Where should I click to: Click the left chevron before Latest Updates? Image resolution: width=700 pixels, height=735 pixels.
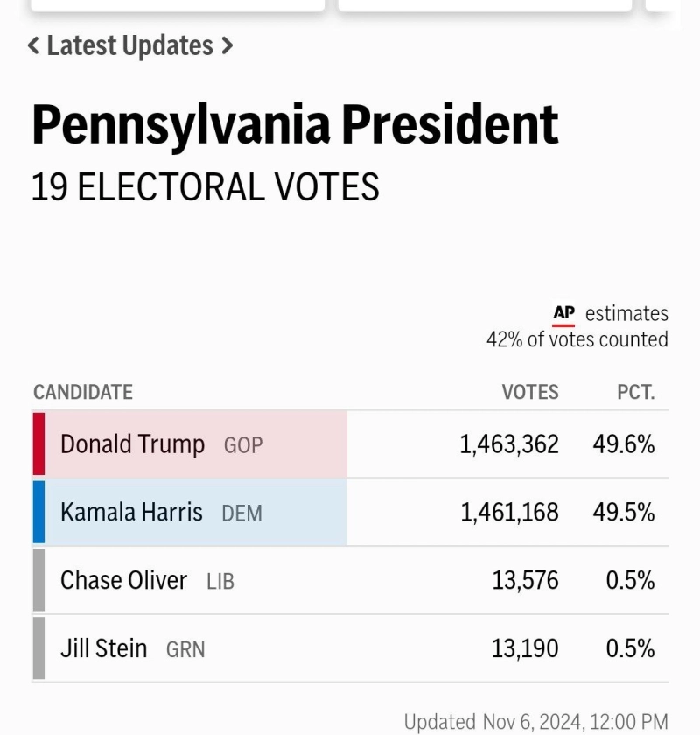(33, 46)
